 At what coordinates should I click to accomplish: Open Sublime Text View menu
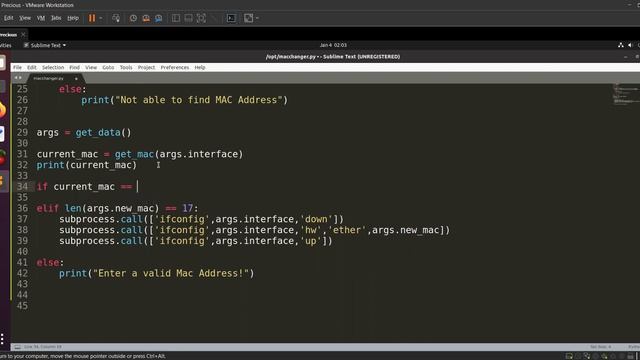[91, 67]
